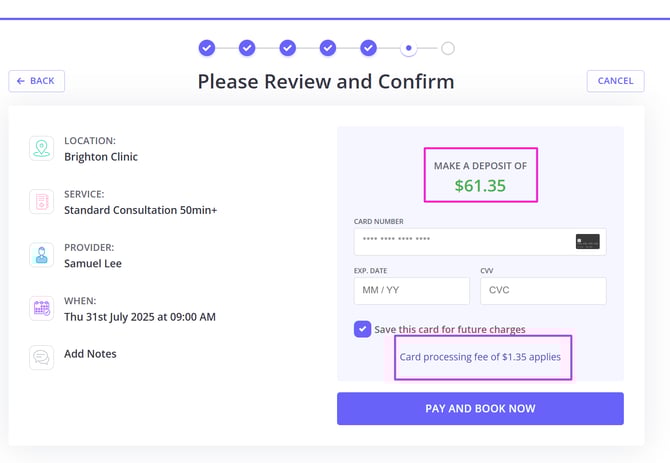Screen dimensions: 670x463
Task: Click the location pin icon
Action: pyautogui.click(x=41, y=149)
